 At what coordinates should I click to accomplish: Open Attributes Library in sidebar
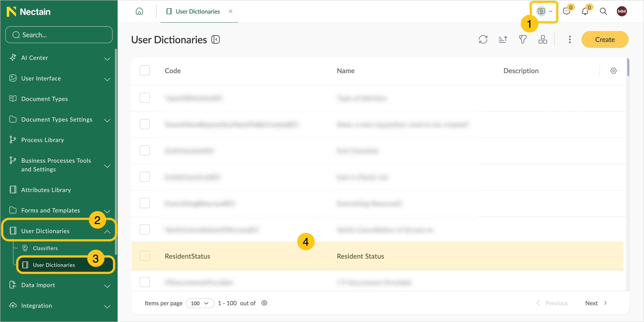(x=46, y=190)
